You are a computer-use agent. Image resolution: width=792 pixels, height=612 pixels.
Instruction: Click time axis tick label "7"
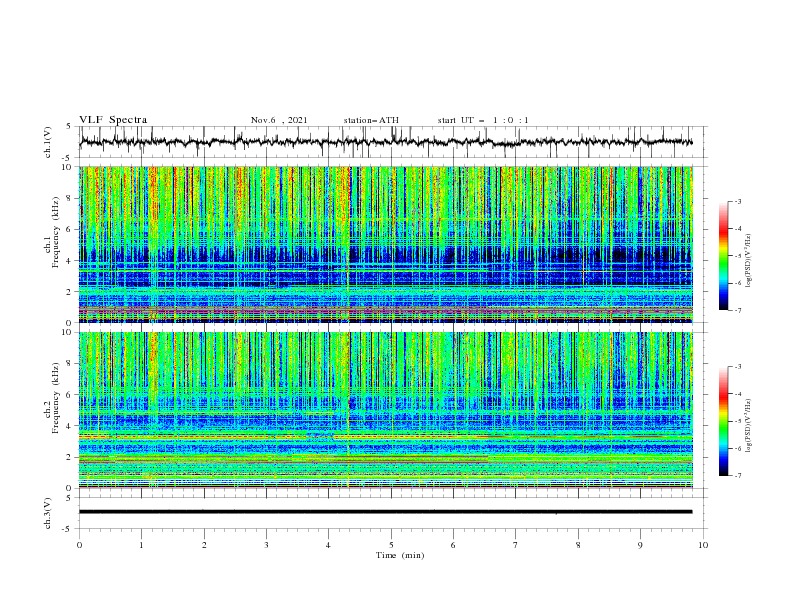pos(516,545)
